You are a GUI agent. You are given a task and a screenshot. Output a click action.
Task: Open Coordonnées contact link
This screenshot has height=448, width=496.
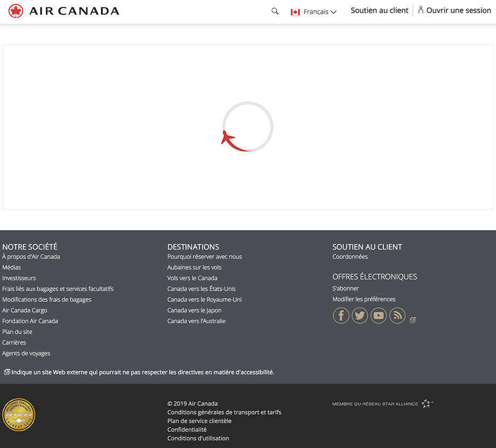click(x=350, y=257)
